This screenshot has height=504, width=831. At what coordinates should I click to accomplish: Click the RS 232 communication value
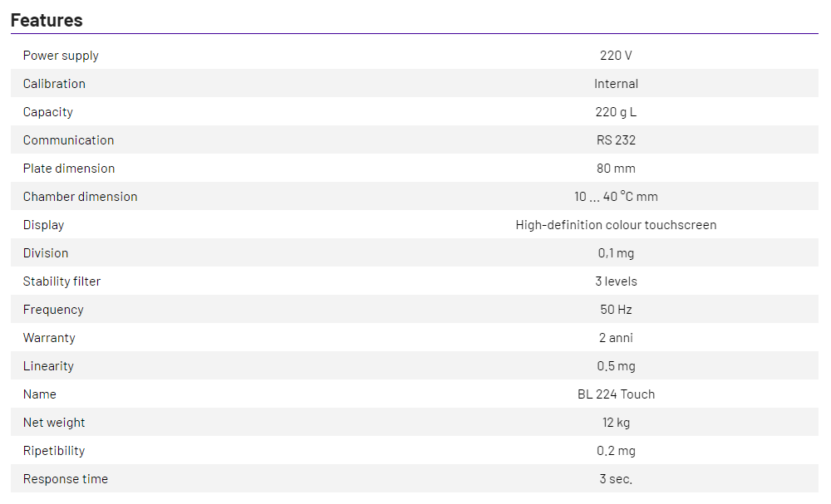click(x=616, y=140)
